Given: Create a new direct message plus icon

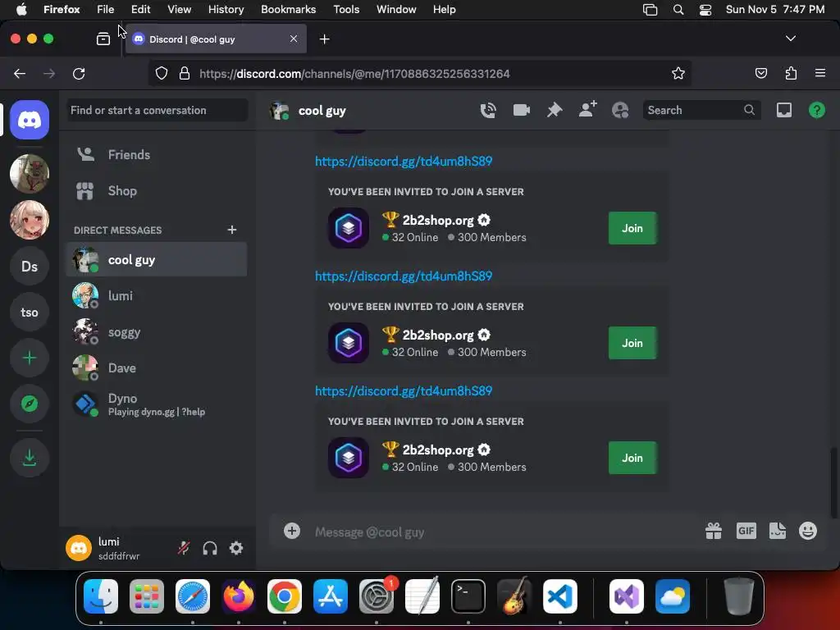Looking at the screenshot, I should (232, 230).
